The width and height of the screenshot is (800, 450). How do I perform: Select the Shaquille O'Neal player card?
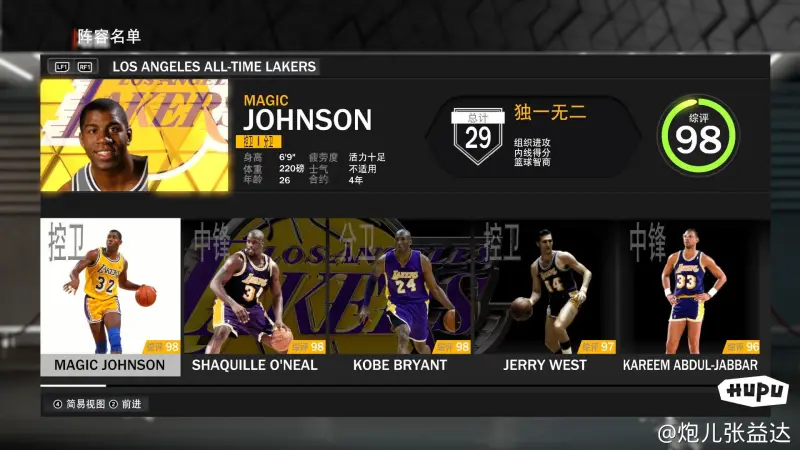tap(255, 297)
